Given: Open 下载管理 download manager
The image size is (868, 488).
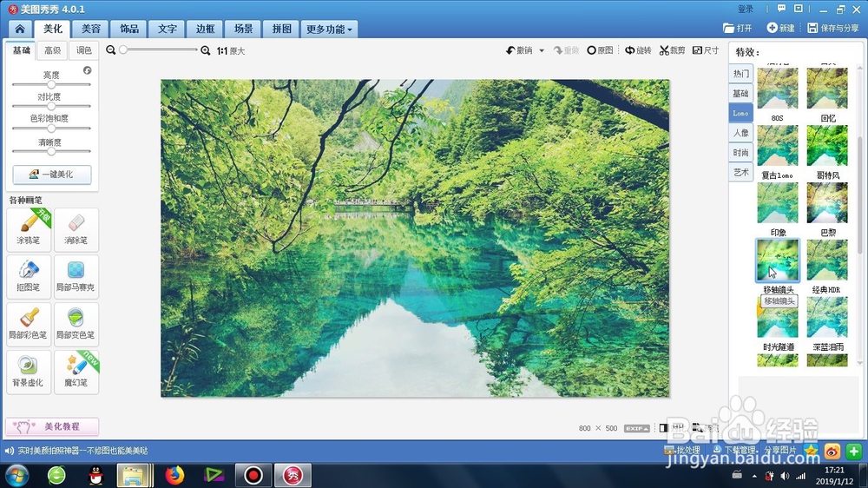Looking at the screenshot, I should coord(734,450).
